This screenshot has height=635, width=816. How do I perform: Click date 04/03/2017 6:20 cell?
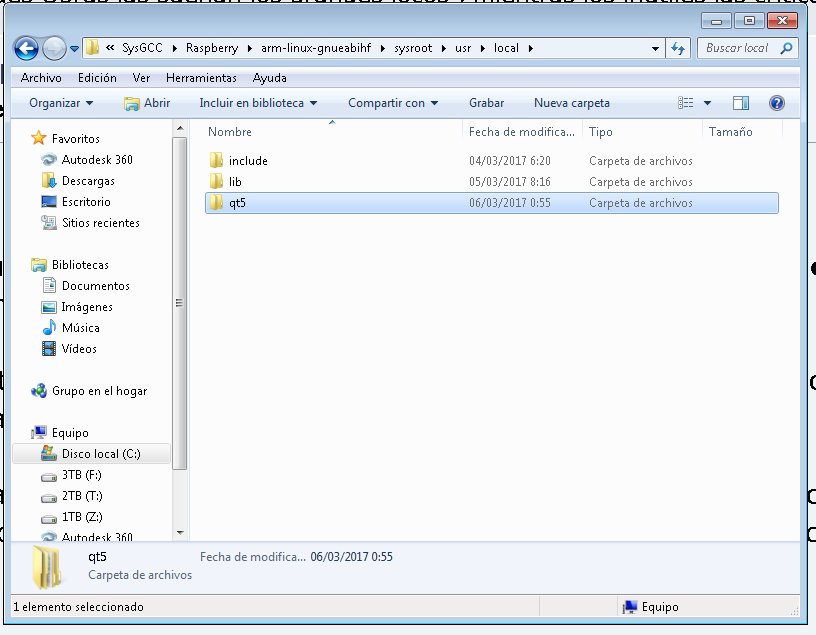(x=509, y=160)
